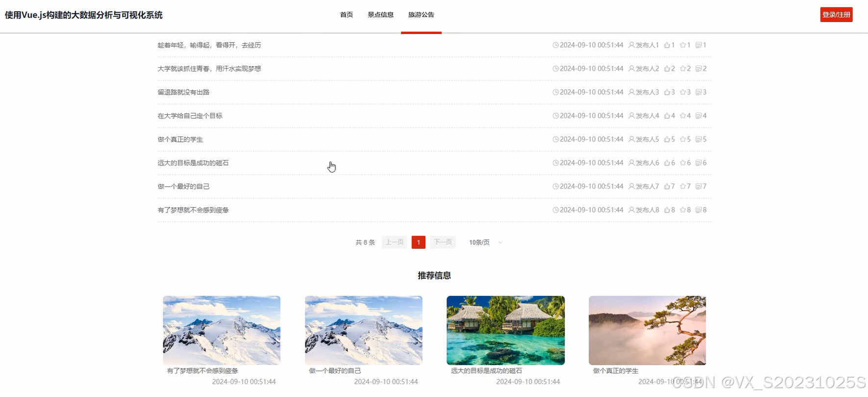Click star icon on 发布人3 row

[683, 92]
